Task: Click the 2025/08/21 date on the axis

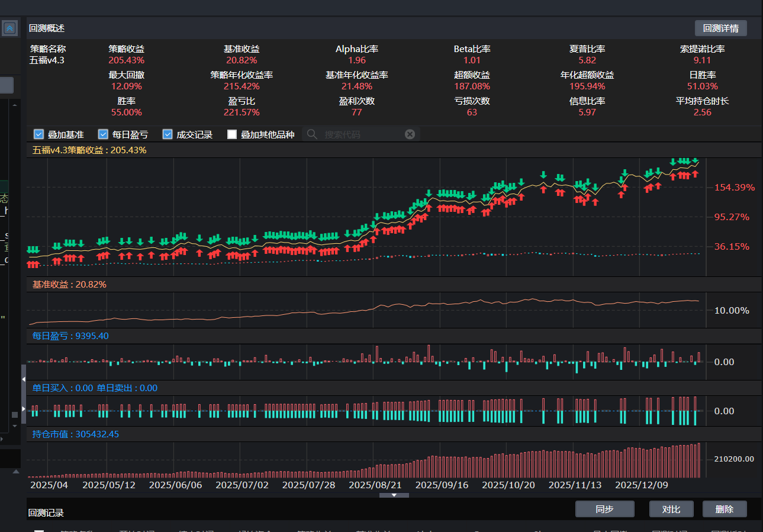Action: [x=375, y=485]
